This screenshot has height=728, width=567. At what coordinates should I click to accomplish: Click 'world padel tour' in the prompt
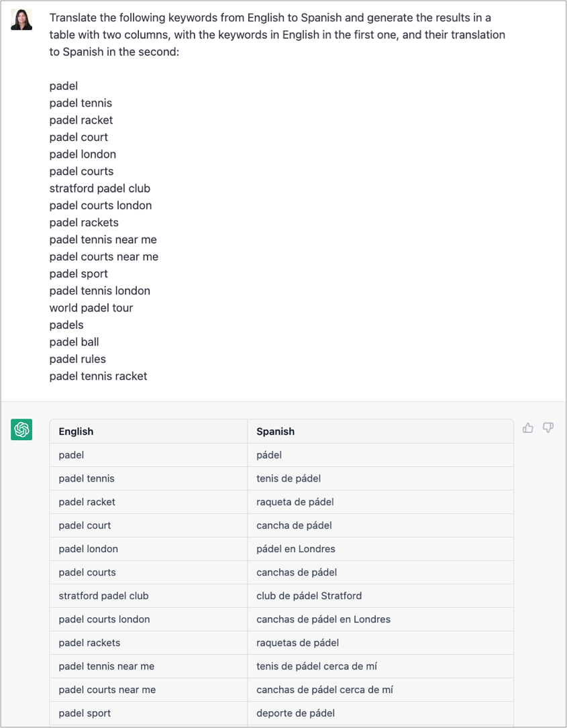tap(91, 308)
